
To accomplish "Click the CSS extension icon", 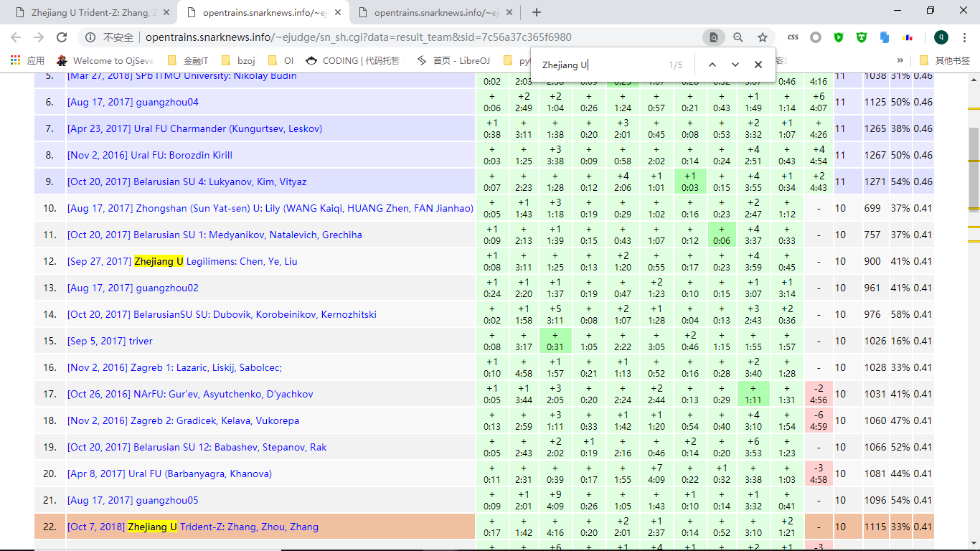I will 793,37.
